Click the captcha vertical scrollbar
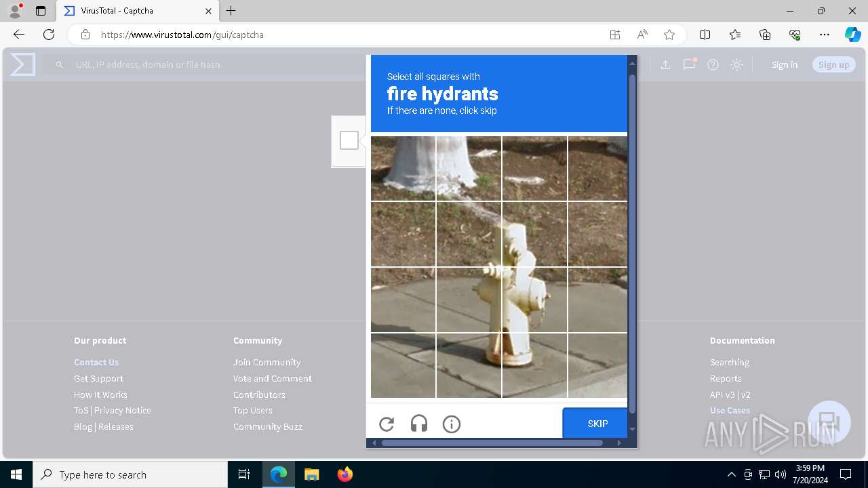Screen dimensions: 868x488 pyautogui.click(x=632, y=244)
